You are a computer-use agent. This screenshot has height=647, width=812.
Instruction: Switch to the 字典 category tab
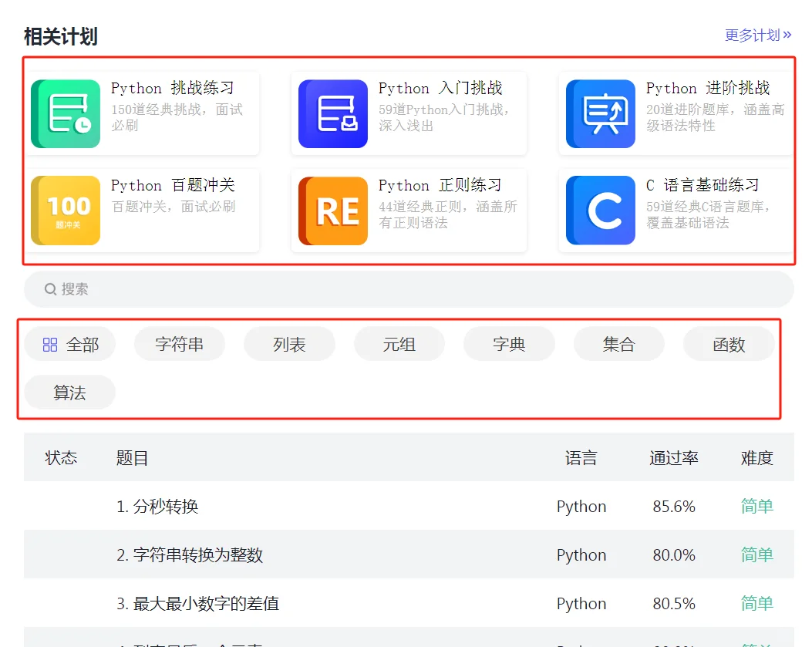point(509,344)
